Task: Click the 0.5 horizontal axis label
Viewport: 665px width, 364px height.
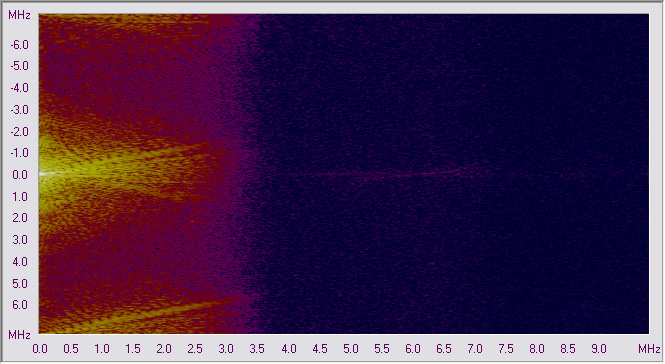Action: tap(71, 349)
